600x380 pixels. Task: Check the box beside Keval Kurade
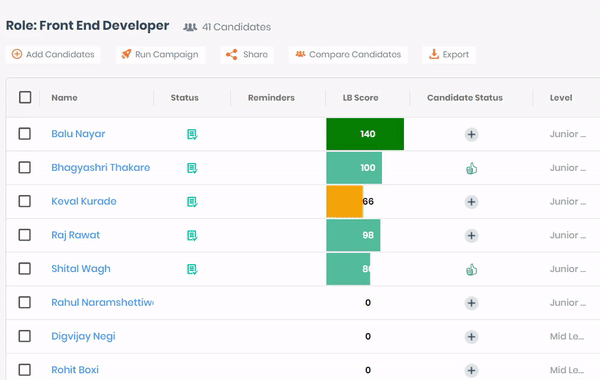click(x=25, y=201)
